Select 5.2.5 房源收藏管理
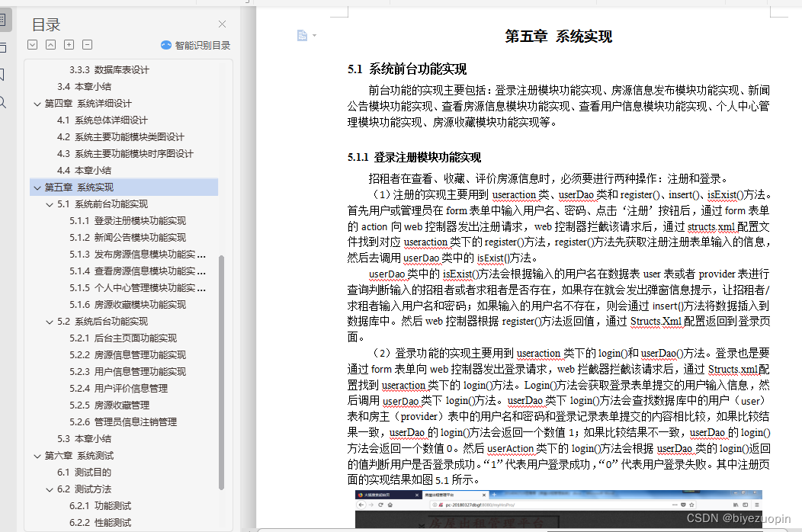Viewport: 802px width, 532px height. (x=110, y=405)
